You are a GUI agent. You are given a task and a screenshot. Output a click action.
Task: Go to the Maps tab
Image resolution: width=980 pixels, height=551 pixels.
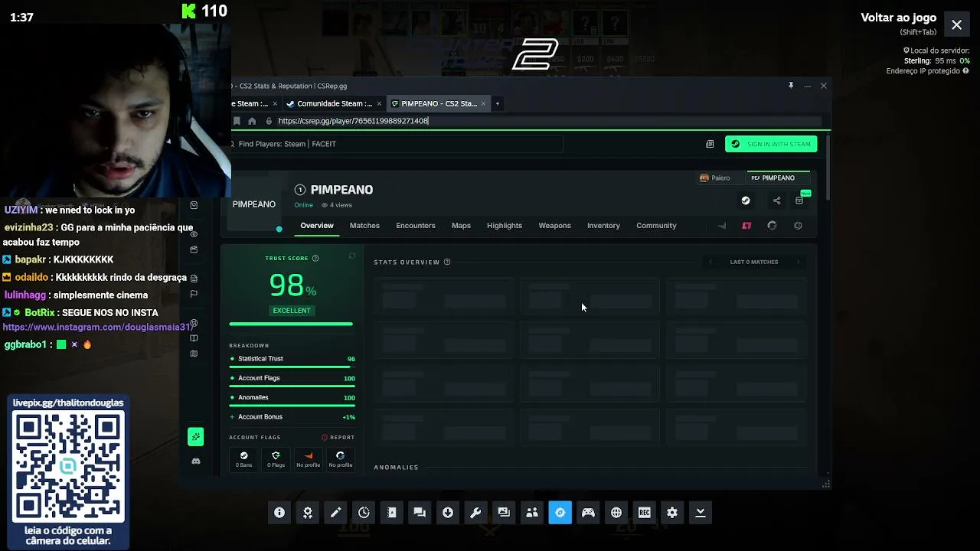tap(461, 226)
